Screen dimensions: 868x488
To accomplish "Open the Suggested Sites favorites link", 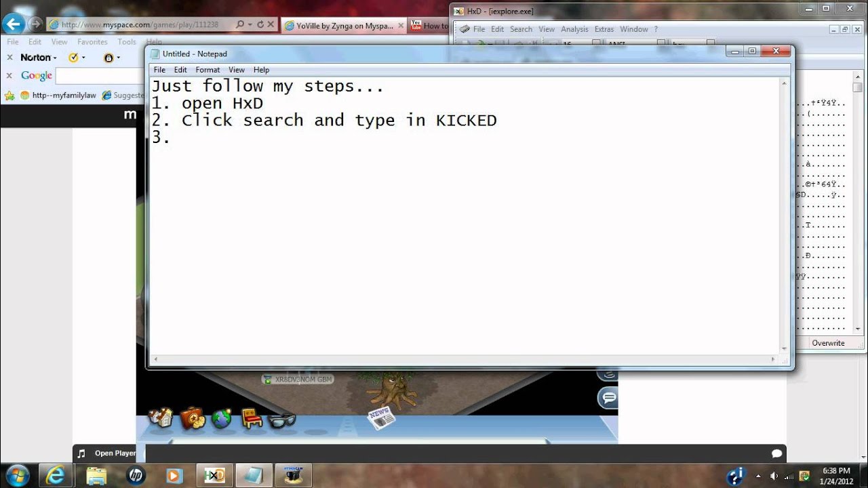I will 123,96.
